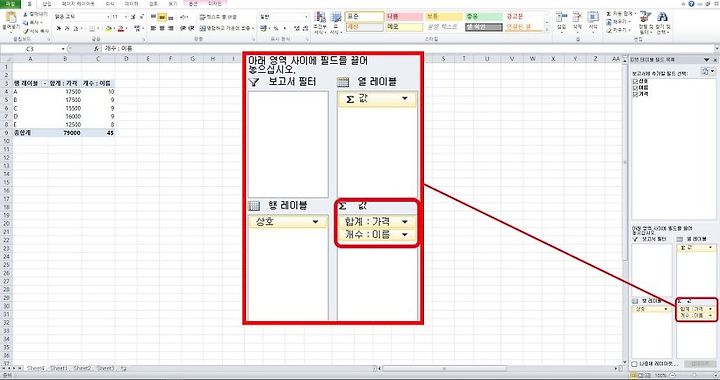
Task: Select the 총합계 cell in column A
Action: tap(30, 133)
